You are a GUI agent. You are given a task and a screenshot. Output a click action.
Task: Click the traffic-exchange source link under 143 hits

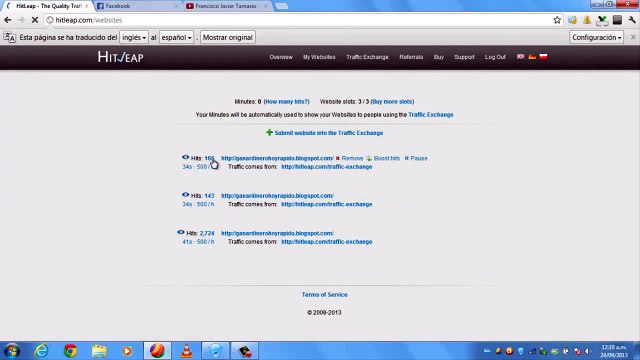pyautogui.click(x=327, y=204)
